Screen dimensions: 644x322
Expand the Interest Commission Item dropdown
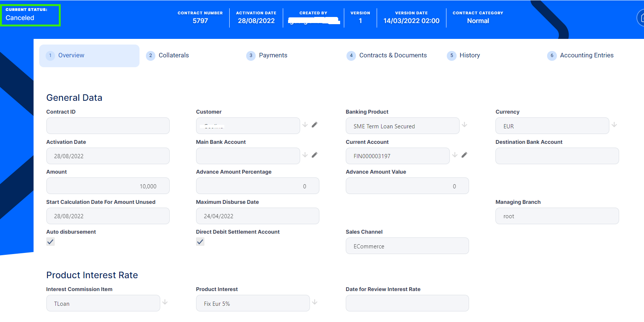tap(165, 302)
